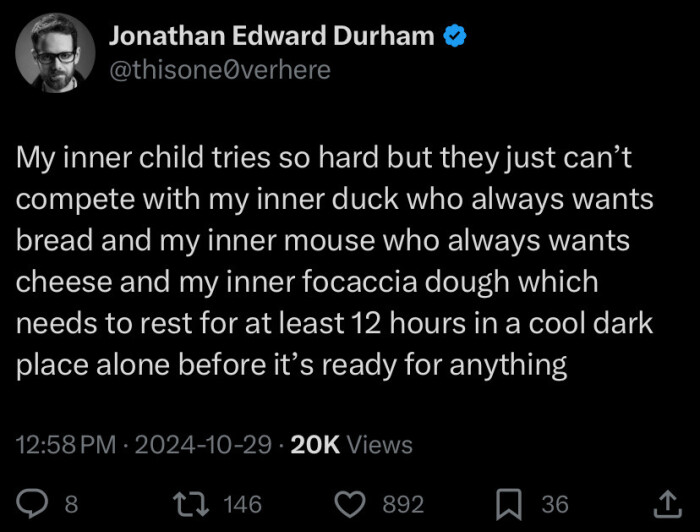Click the word Views in the metadata
The height and width of the screenshot is (532, 700).
tap(380, 445)
